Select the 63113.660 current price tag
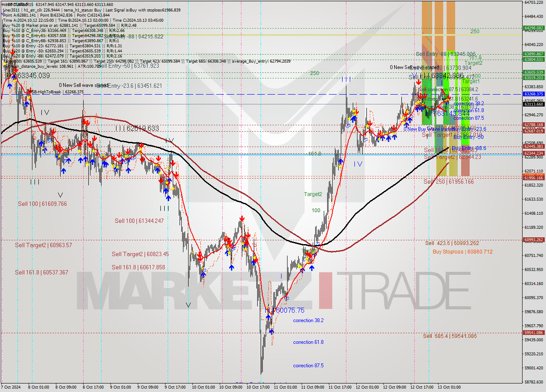Image resolution: width=546 pixels, height=392 pixels. [534, 104]
